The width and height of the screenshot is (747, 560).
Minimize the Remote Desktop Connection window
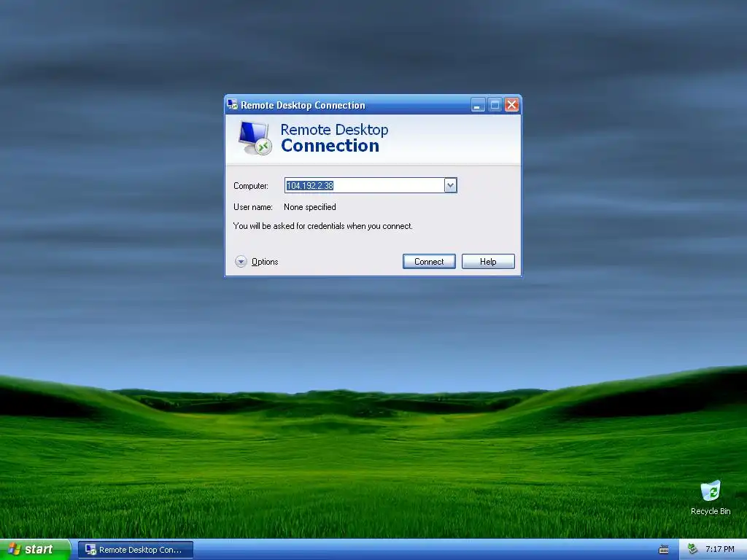tap(478, 105)
